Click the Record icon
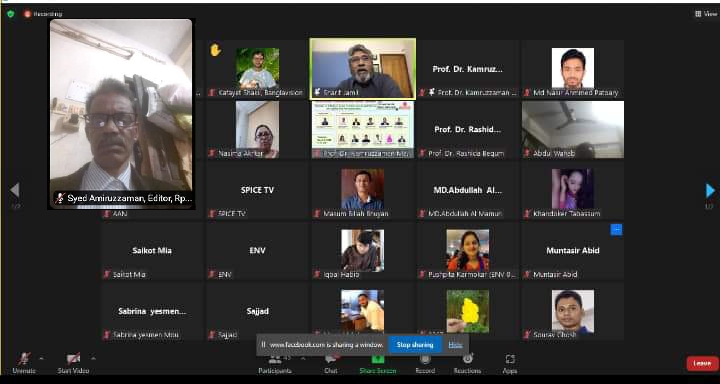The height and width of the screenshot is (384, 720). tap(425, 359)
